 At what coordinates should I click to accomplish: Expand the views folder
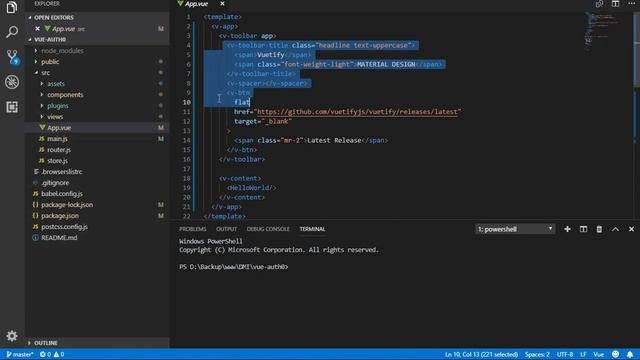click(x=55, y=117)
